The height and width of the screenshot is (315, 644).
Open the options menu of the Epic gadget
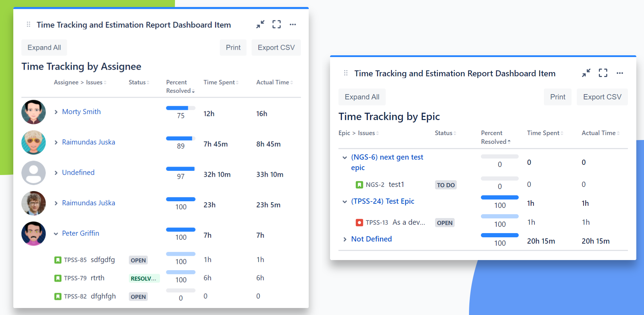tap(620, 73)
